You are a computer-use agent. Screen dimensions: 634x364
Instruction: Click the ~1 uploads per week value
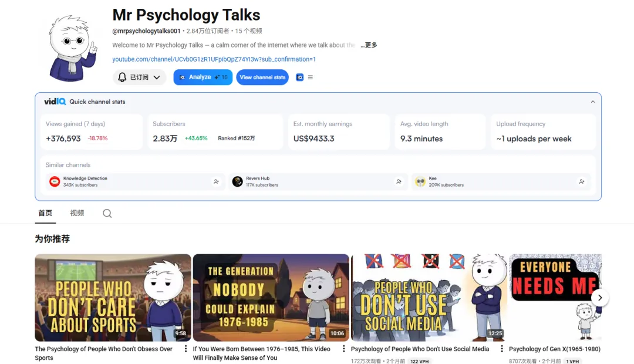534,139
